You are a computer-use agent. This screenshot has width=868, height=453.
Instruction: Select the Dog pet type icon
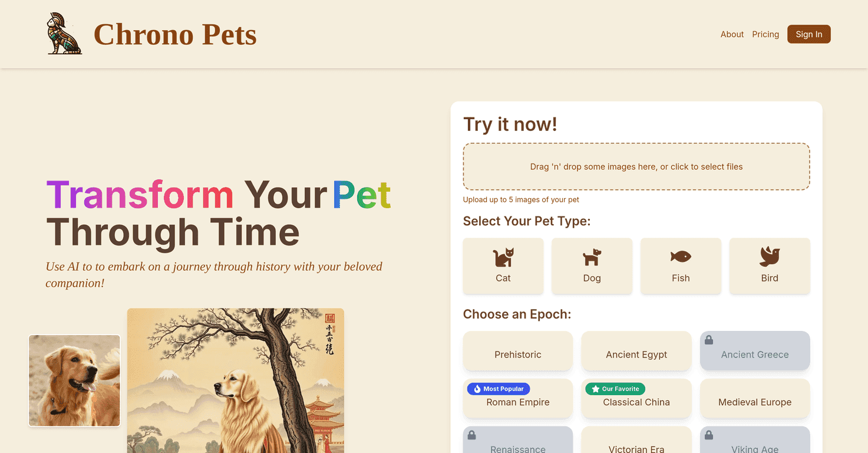click(592, 257)
